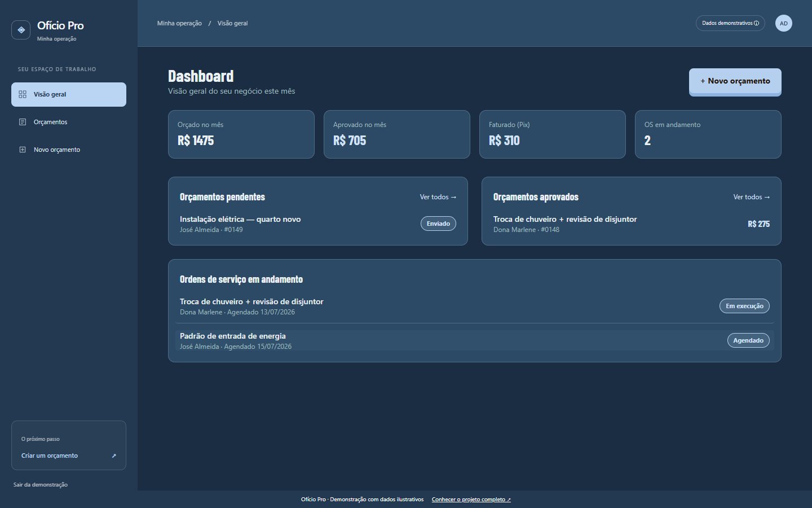
Task: Open the AD user avatar
Action: (x=784, y=23)
